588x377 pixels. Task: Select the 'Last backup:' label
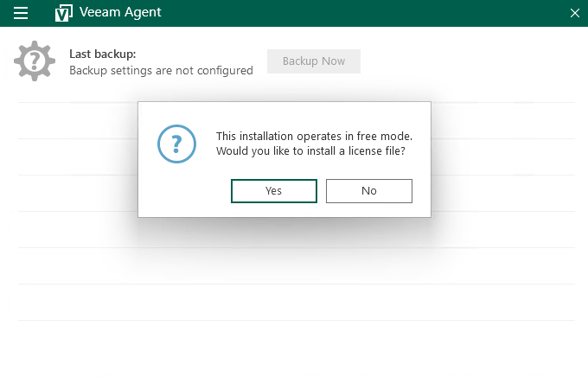click(x=103, y=54)
